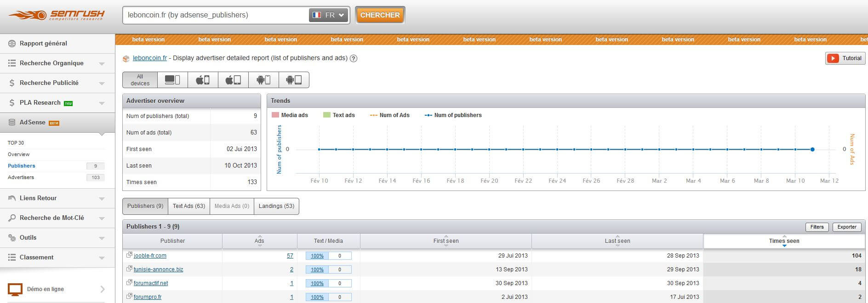Click the SEMrush logo
Image resolution: width=868 pixels, height=303 pixels.
point(56,15)
